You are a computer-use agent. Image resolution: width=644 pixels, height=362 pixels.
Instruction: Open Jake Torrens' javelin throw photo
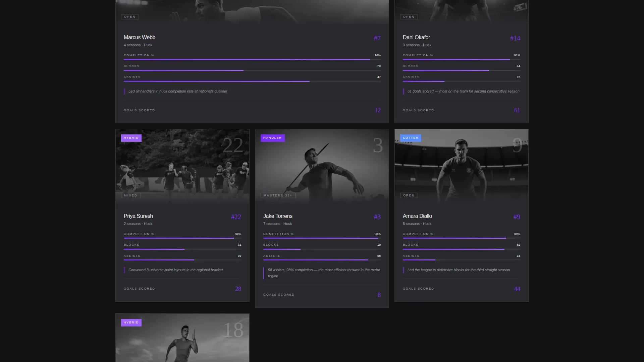tap(322, 167)
